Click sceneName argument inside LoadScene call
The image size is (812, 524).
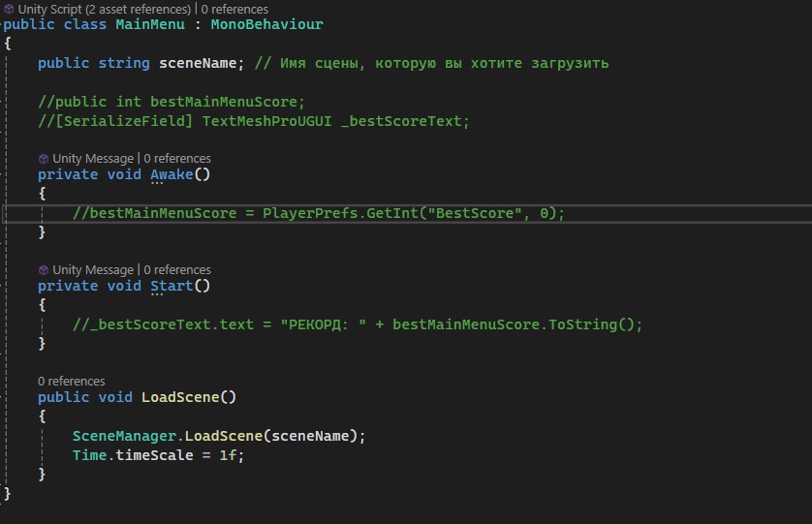(310, 436)
